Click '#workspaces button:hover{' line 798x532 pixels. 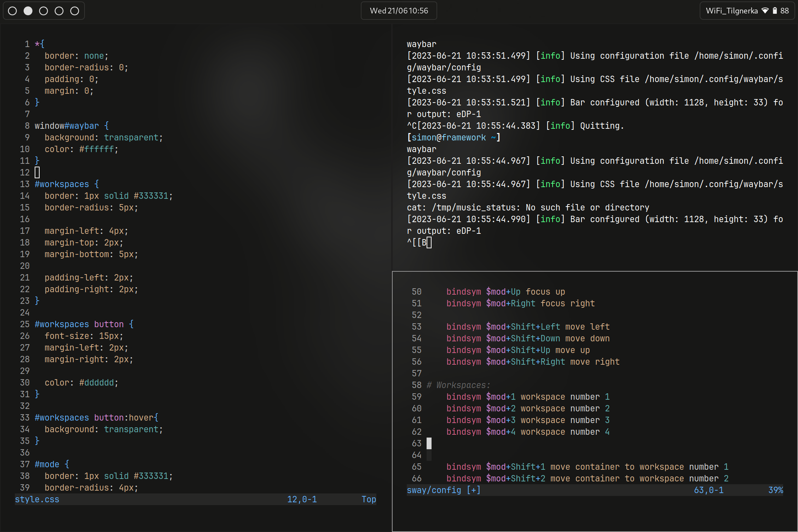point(97,418)
